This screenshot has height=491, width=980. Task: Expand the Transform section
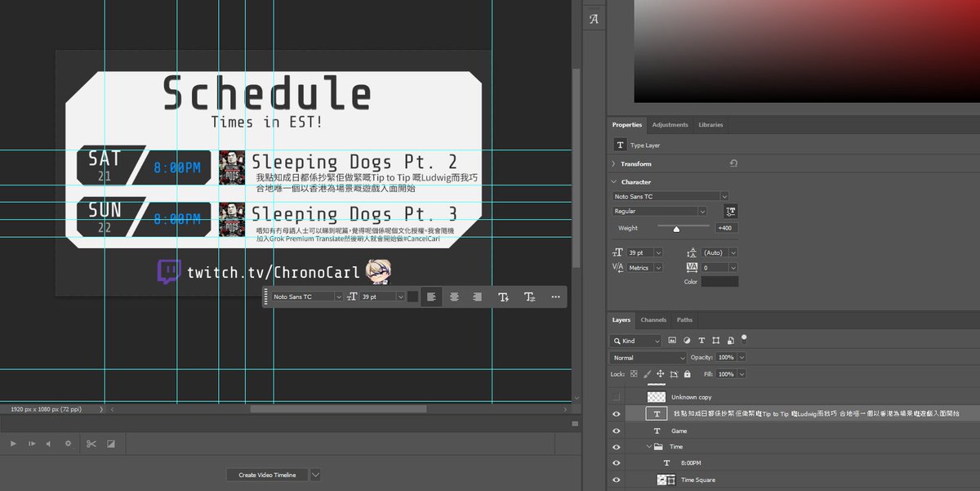(x=614, y=163)
